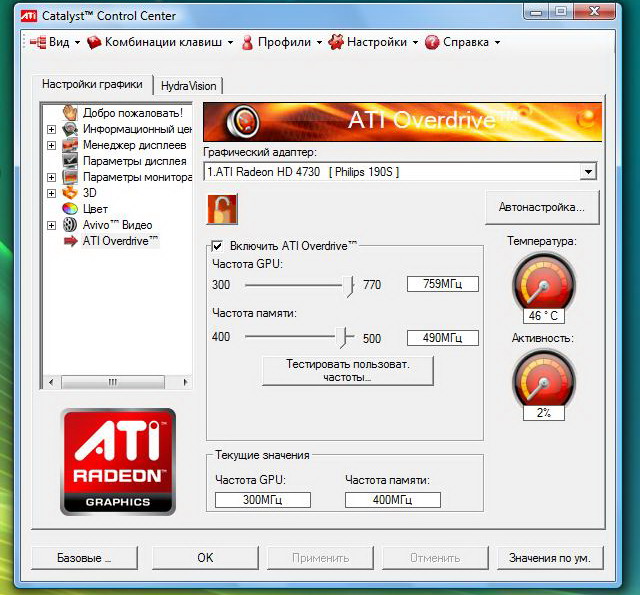Image resolution: width=640 pixels, height=595 pixels.
Task: Open the Настройки dropdown arrow
Action: point(415,42)
